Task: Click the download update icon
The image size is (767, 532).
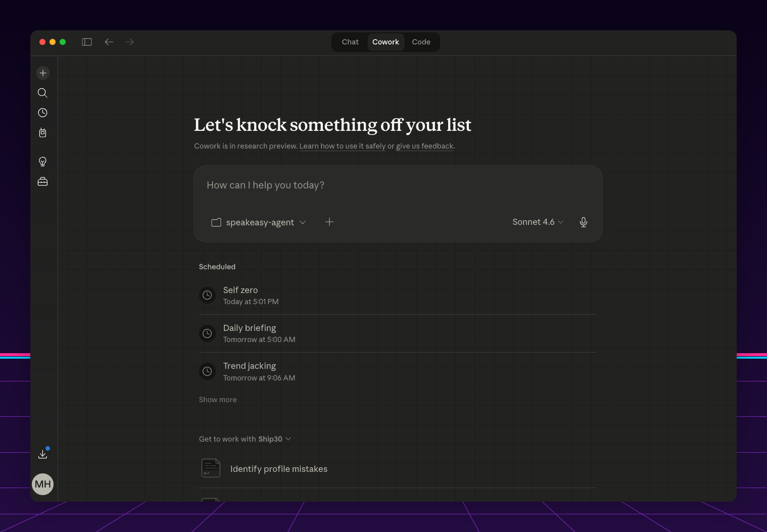Action: (43, 454)
